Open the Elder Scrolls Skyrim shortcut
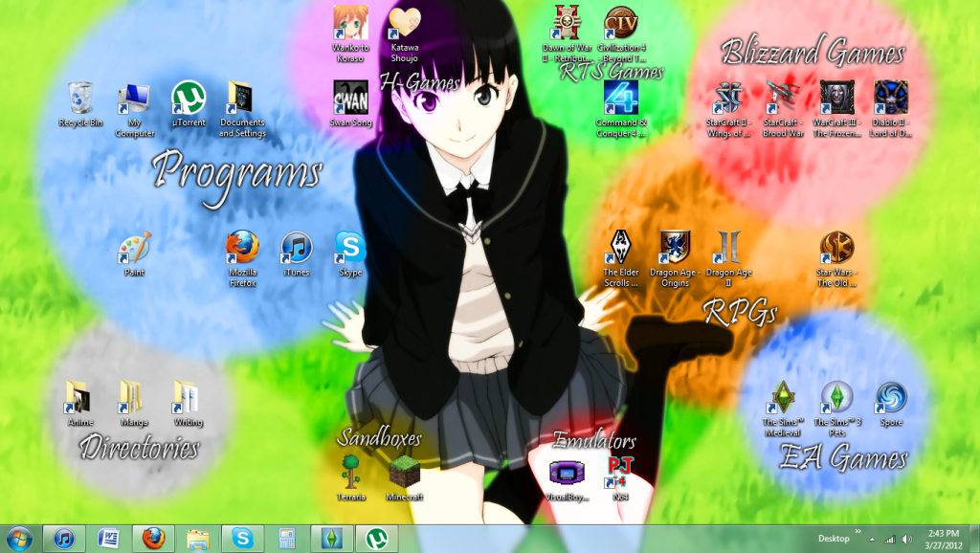This screenshot has width=980, height=553. point(621,248)
